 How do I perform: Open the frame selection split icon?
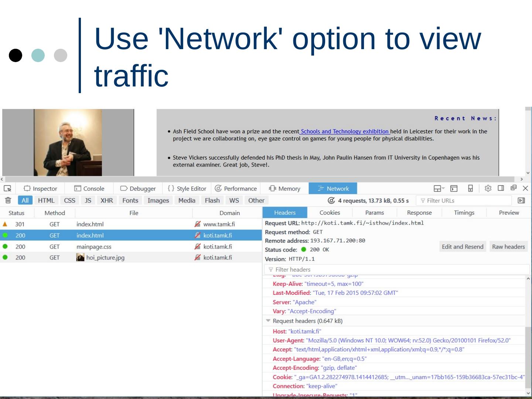(439, 188)
